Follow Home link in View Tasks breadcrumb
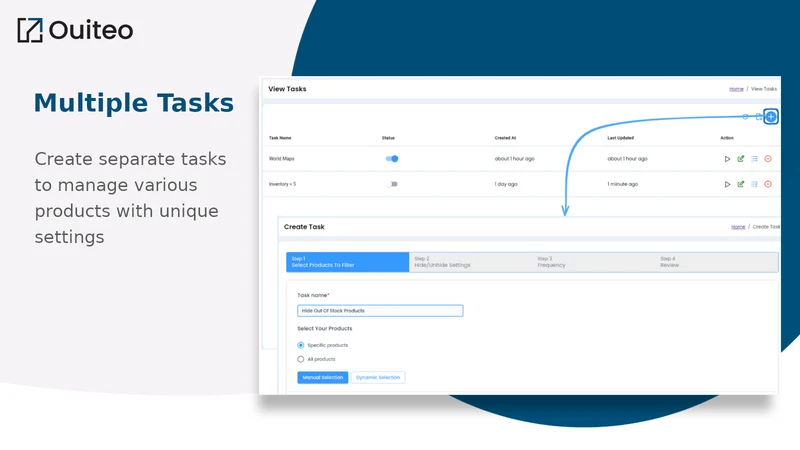Image resolution: width=800 pixels, height=450 pixels. tap(736, 89)
